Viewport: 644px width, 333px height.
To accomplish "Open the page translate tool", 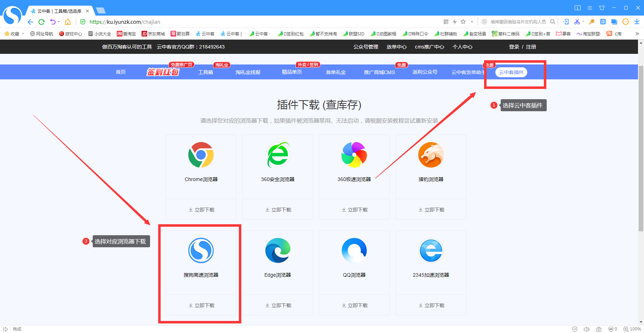I will (603, 22).
